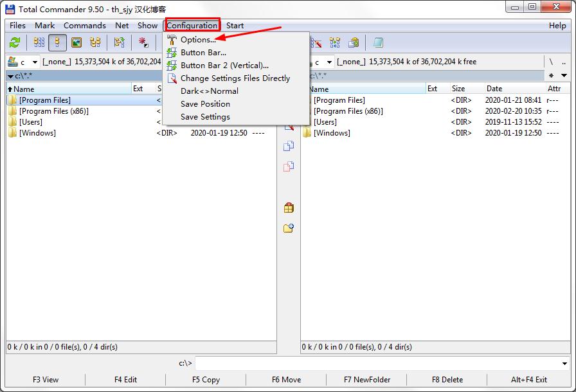This screenshot has height=392, width=576.
Task: Click left panel Program Files folder icon
Action: [x=13, y=100]
